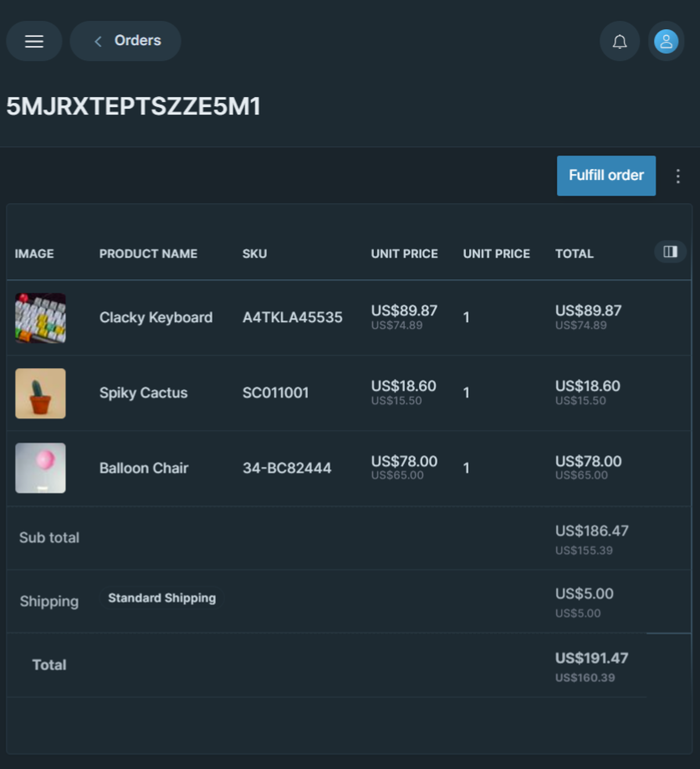Screen dimensions: 700x769
Task: Click the Standard Shipping badge
Action: pos(162,598)
